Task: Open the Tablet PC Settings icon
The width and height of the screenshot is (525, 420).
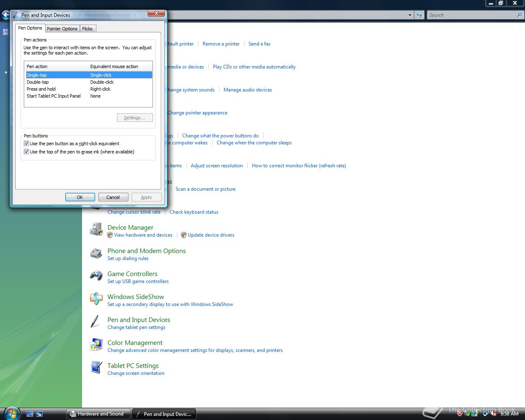Action: [96, 367]
